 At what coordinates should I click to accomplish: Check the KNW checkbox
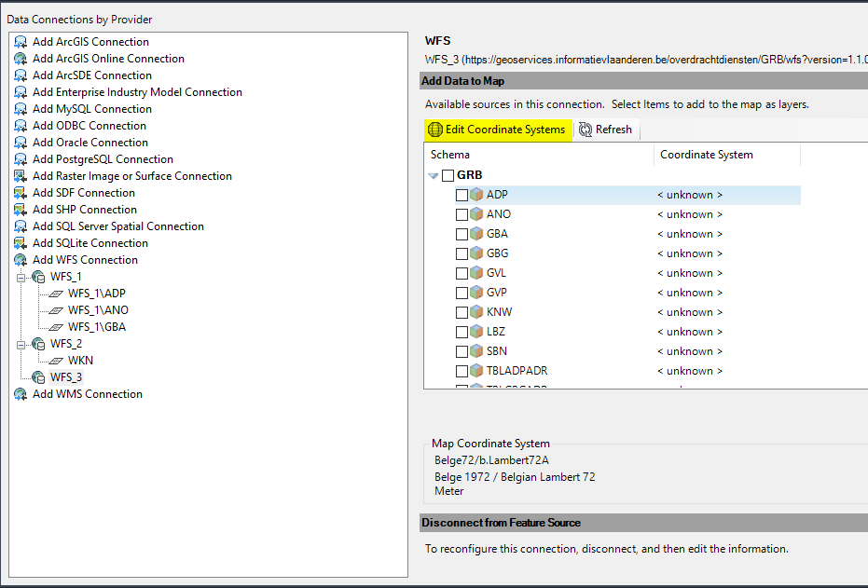coord(461,311)
